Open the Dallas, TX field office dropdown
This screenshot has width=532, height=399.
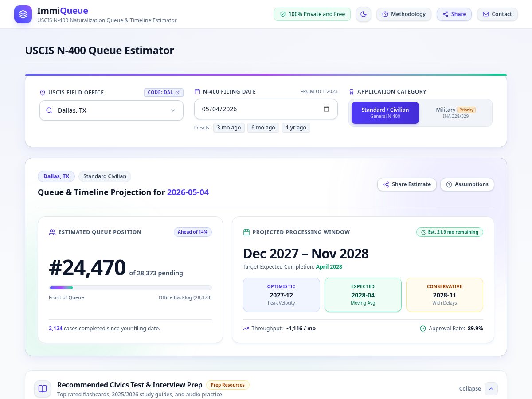click(x=111, y=110)
